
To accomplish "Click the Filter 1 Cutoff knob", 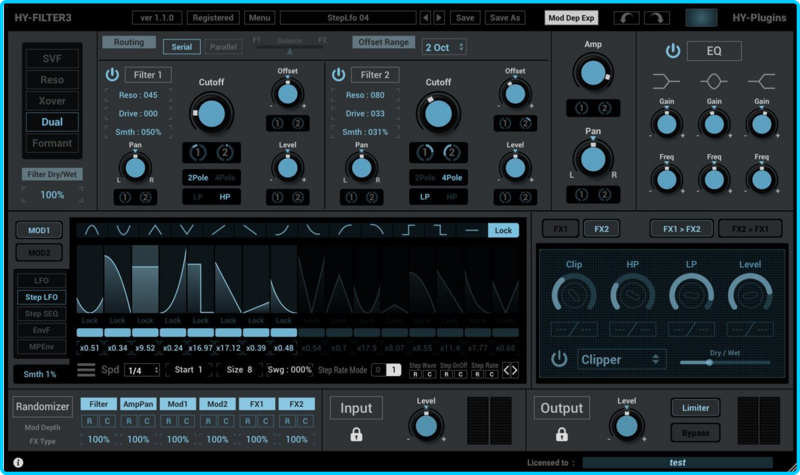I will [x=211, y=113].
